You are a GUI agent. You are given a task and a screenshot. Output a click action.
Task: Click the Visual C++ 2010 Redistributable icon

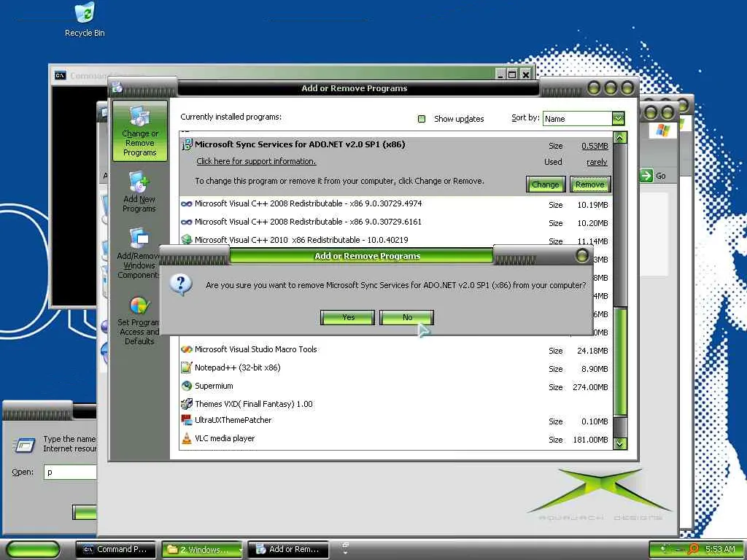[187, 239]
